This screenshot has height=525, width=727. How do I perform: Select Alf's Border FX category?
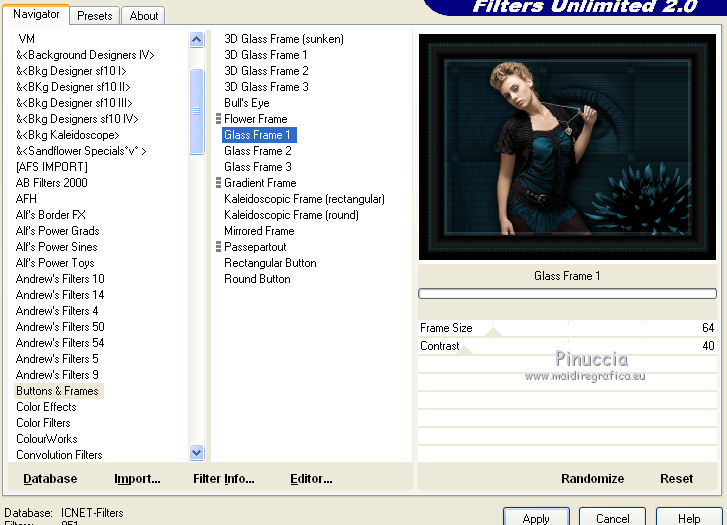click(x=51, y=215)
